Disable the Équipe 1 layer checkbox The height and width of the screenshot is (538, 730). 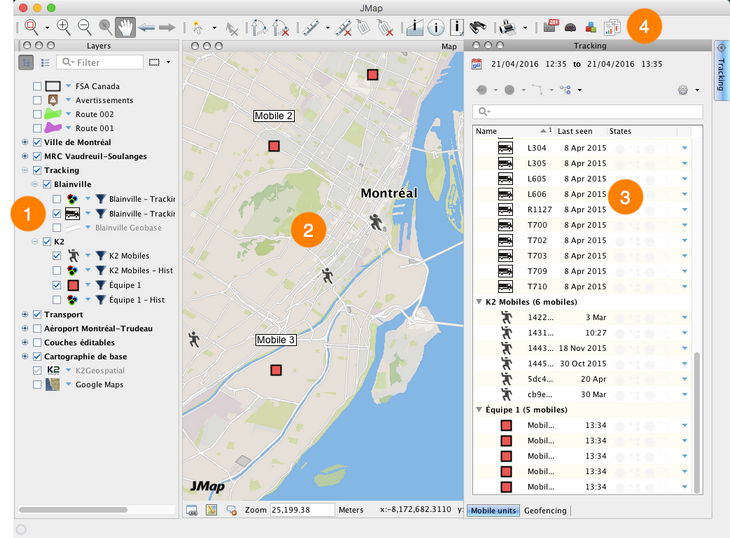57,285
